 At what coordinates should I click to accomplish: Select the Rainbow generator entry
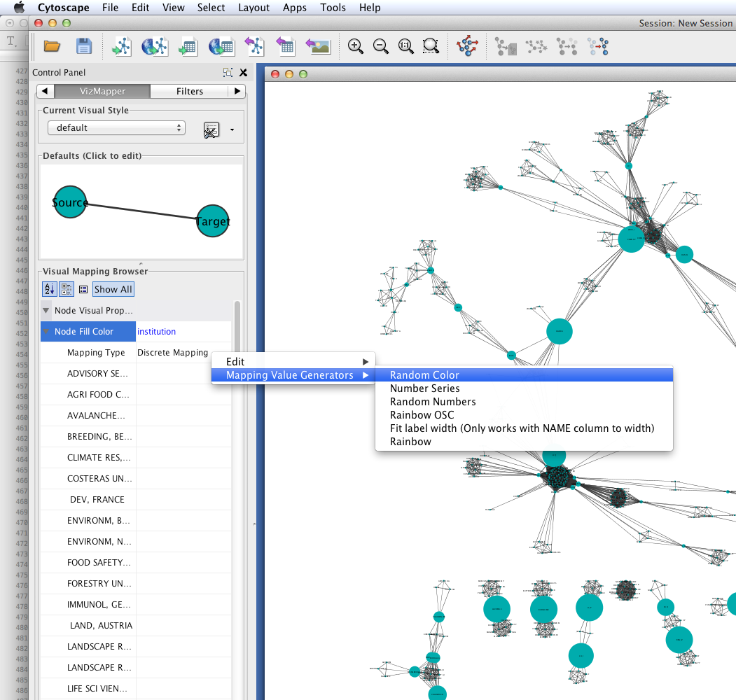tap(524, 442)
